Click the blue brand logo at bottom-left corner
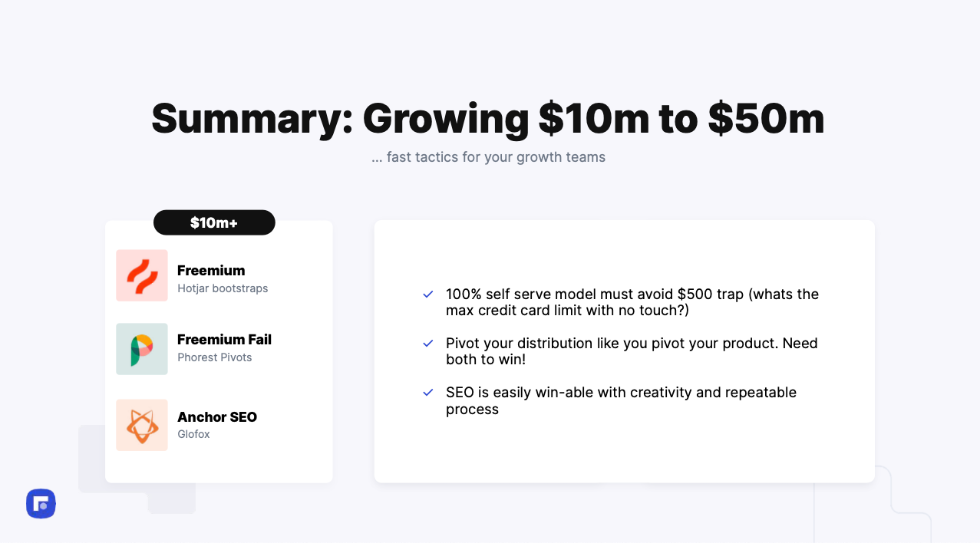Image resolution: width=980 pixels, height=543 pixels. [x=41, y=504]
